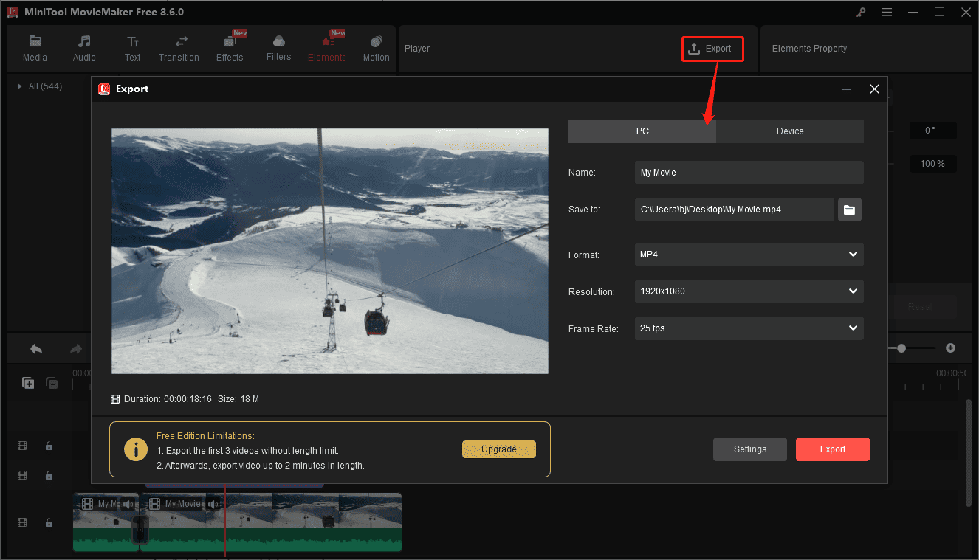Click the redo arrow above the timeline
The height and width of the screenshot is (560, 979).
75,348
